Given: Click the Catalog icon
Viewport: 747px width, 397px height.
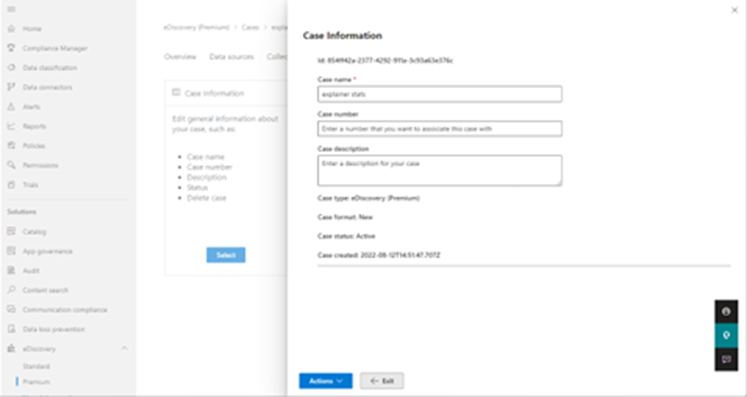Looking at the screenshot, I should point(11,232).
